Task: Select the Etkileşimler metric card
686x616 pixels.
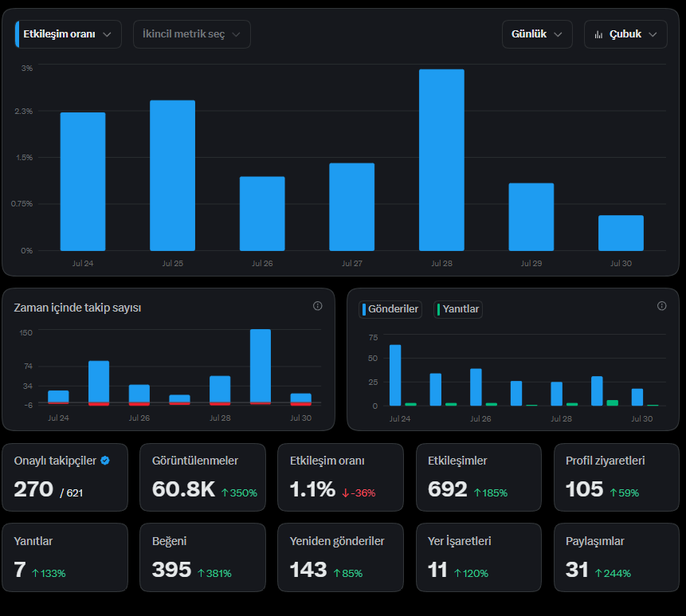Action: [x=479, y=477]
